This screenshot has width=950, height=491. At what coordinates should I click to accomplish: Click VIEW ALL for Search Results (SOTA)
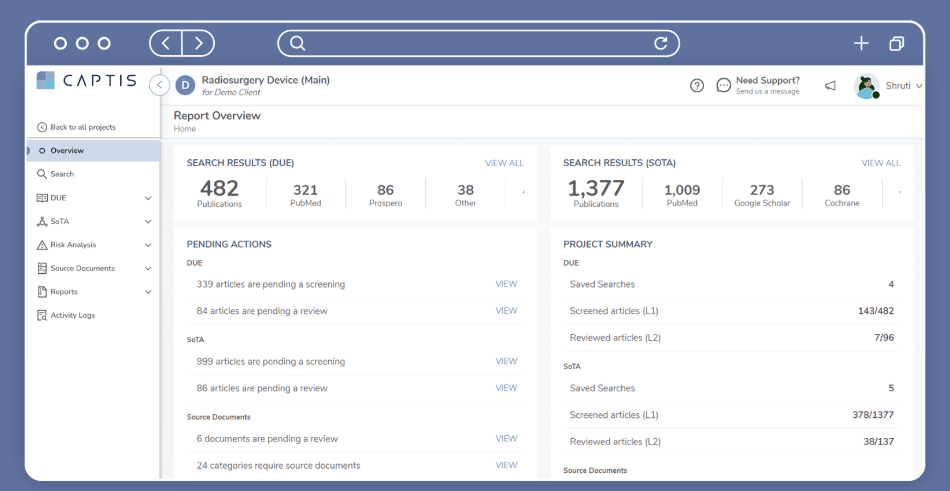pyautogui.click(x=881, y=163)
